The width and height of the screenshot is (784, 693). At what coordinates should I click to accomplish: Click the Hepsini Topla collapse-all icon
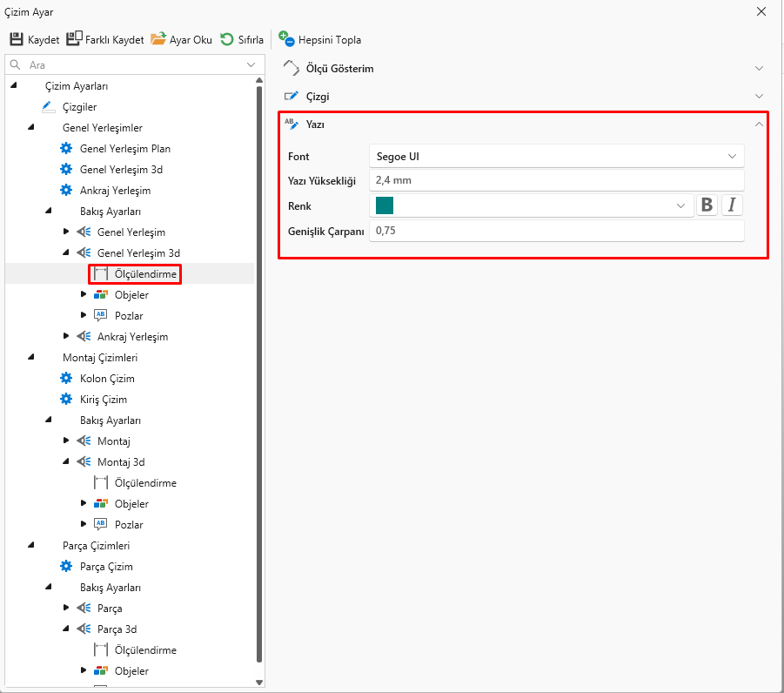coord(286,38)
